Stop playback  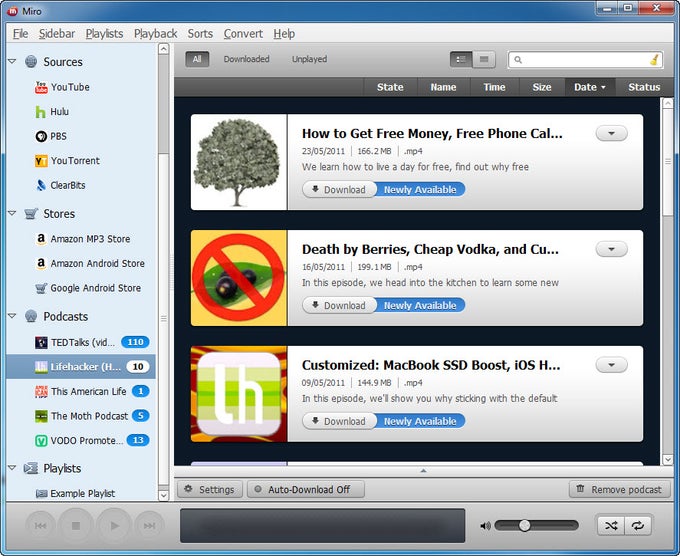click(x=76, y=526)
